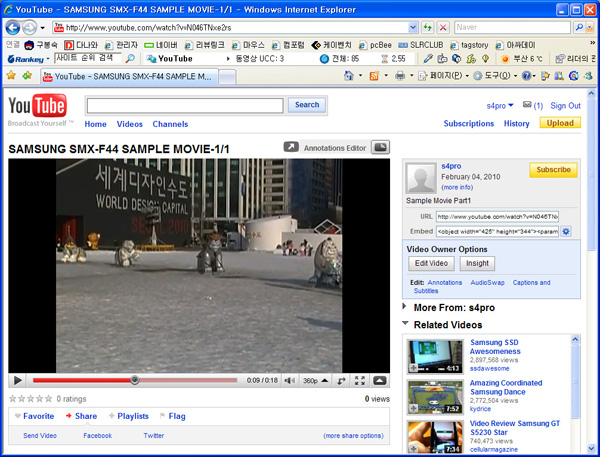Image resolution: width=600 pixels, height=457 pixels.
Task: Click the Add to Favorites star icon
Action: coord(27,75)
